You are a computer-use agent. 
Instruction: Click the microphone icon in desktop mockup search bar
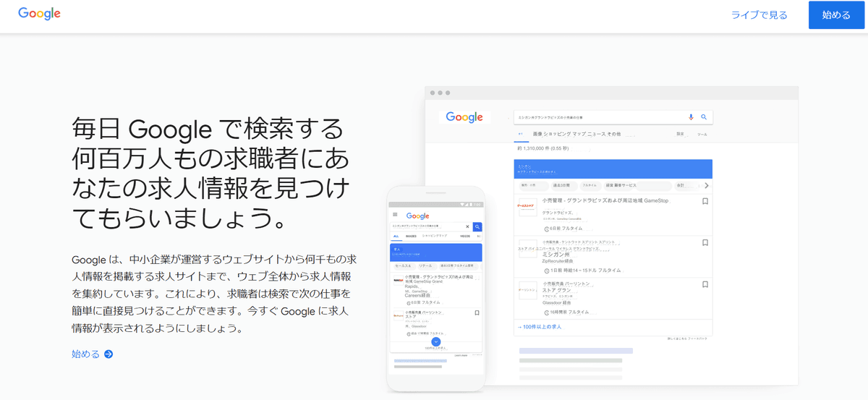[x=691, y=116]
